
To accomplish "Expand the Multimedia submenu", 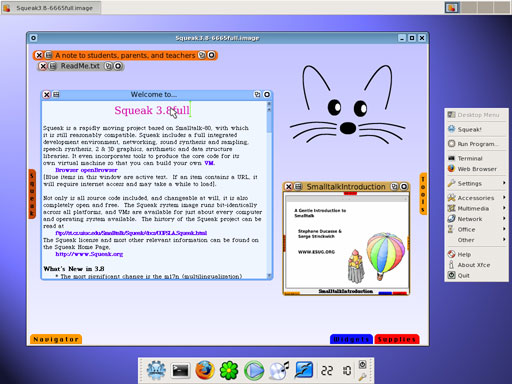I will click(476, 208).
